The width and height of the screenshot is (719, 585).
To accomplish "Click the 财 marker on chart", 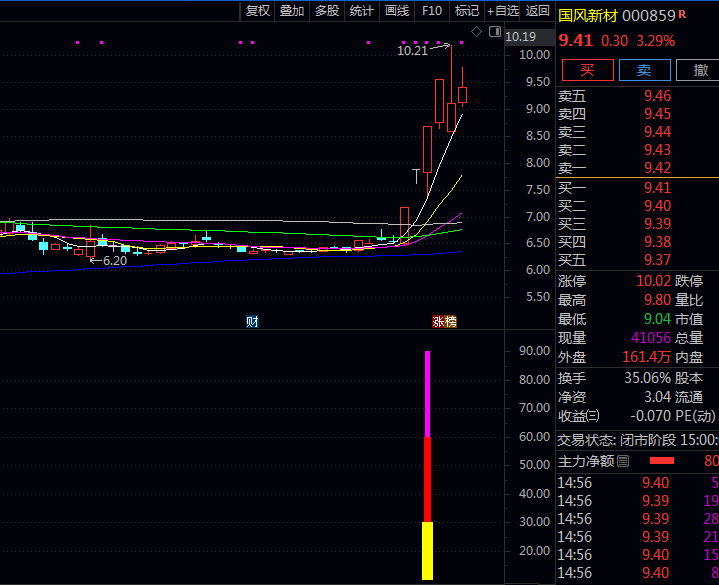I will pos(252,322).
